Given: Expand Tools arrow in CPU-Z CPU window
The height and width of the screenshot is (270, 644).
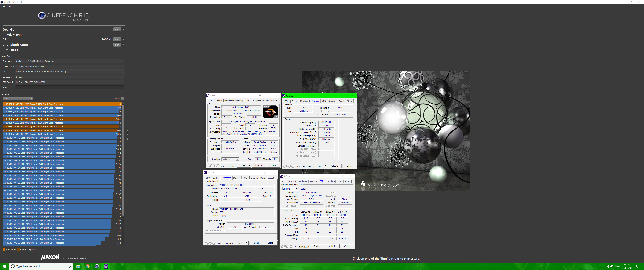Looking at the screenshot, I should [x=249, y=166].
